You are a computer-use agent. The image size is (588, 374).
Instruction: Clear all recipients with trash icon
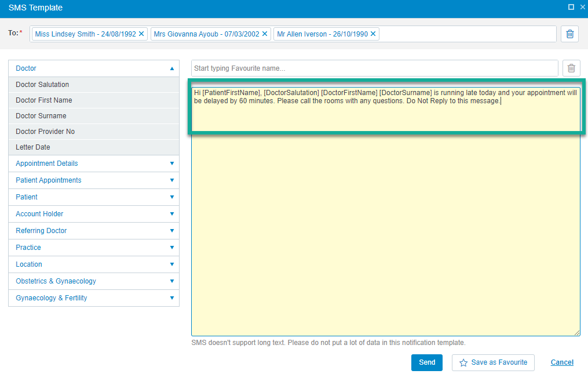click(569, 34)
